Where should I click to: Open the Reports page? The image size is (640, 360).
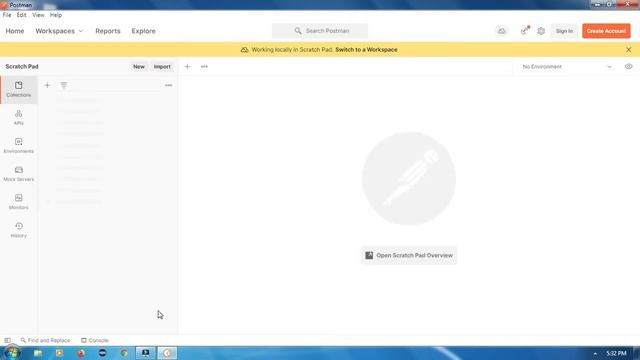tap(108, 31)
